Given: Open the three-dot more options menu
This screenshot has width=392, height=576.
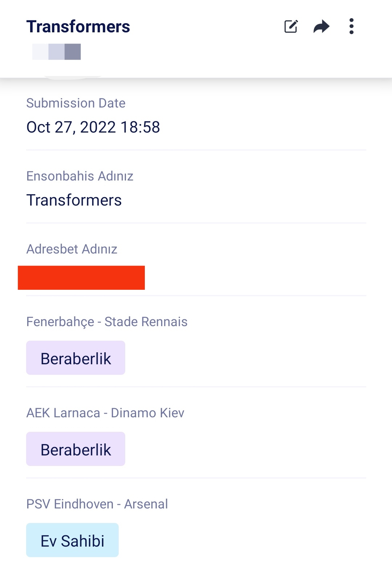Looking at the screenshot, I should [x=351, y=27].
